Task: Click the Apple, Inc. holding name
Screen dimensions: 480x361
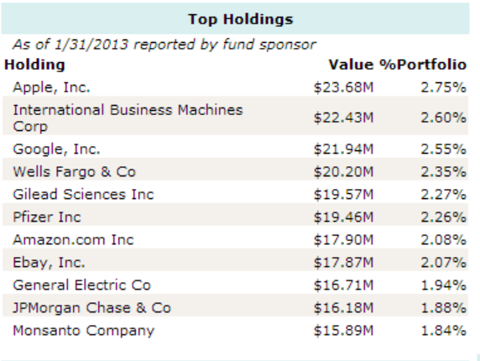Action: pos(51,87)
